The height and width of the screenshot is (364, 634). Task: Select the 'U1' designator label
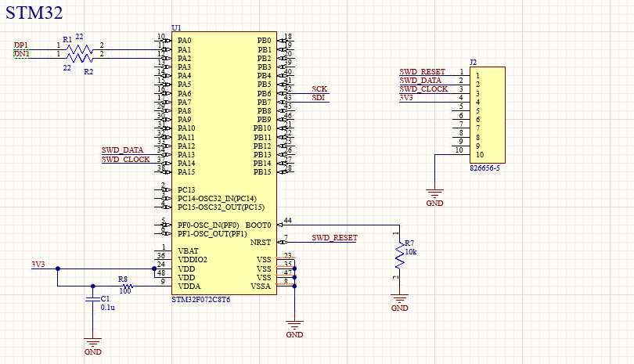[x=176, y=28]
